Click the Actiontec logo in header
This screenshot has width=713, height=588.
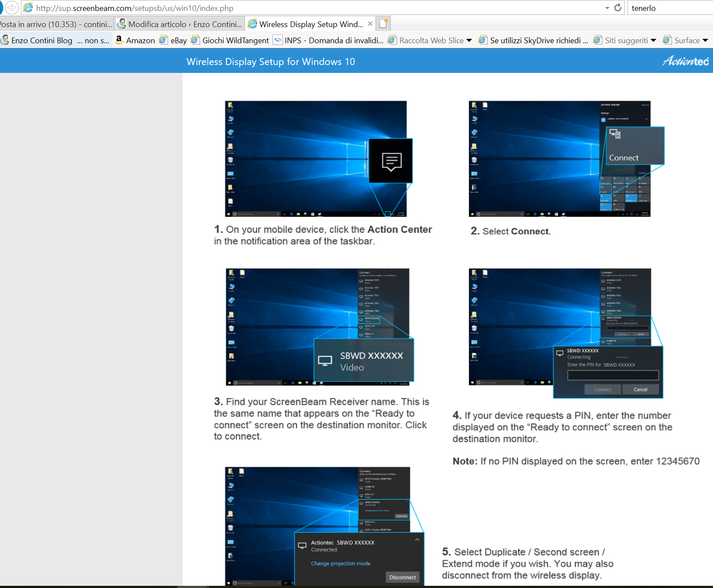tap(685, 62)
